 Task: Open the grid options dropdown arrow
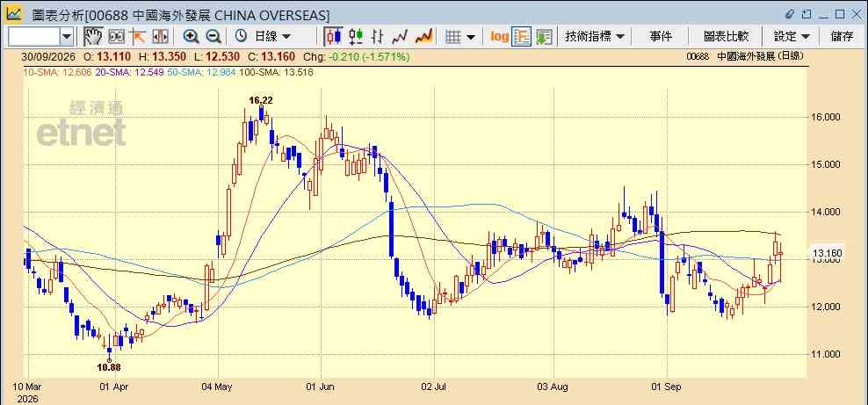tap(471, 37)
